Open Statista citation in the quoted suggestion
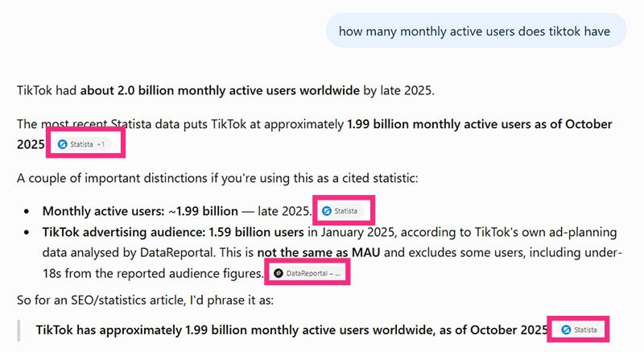 pyautogui.click(x=580, y=329)
